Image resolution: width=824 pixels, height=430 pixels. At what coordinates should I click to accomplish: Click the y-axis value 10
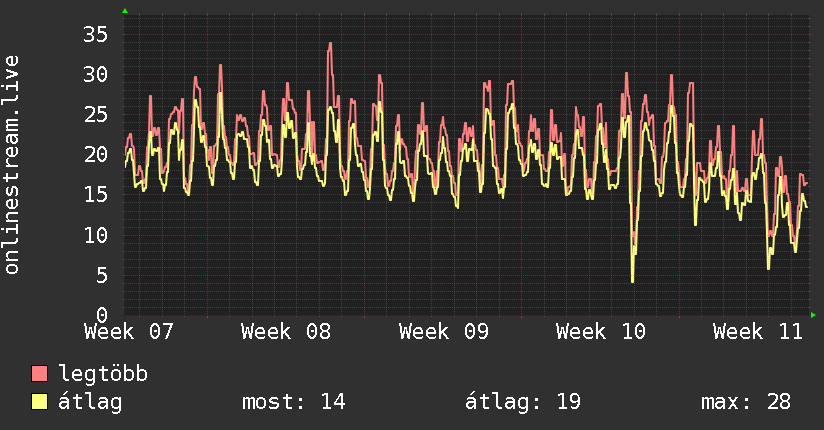(x=96, y=235)
